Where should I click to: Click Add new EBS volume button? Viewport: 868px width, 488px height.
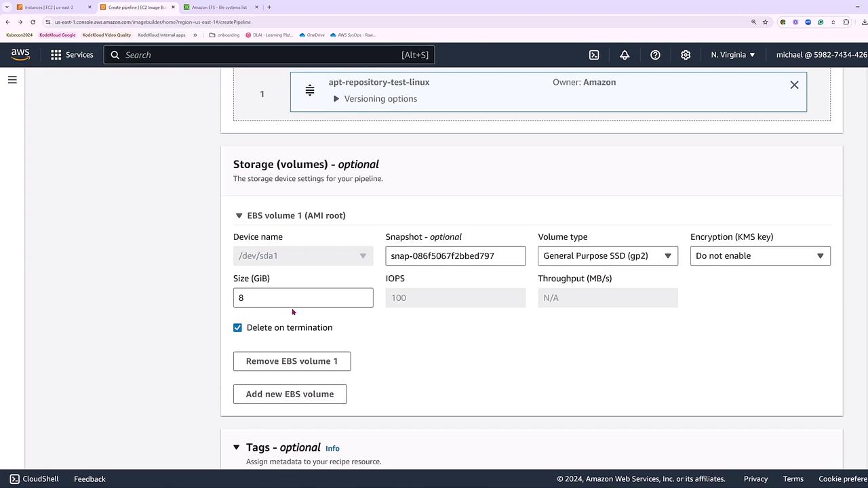tap(290, 394)
